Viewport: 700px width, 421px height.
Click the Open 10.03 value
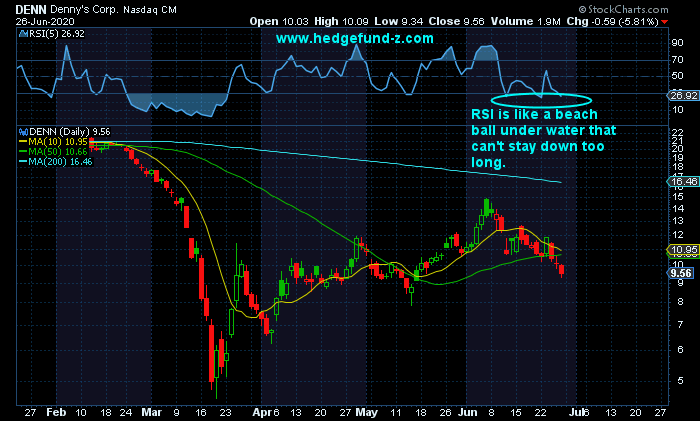point(279,21)
